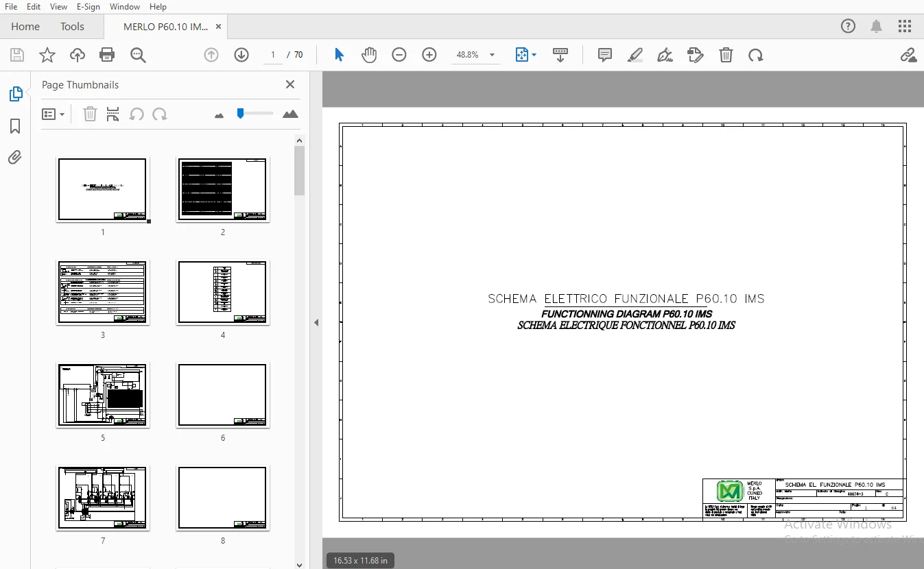Select page 3 thumbnail
Viewport: 924px width, 569px height.
pos(103,292)
